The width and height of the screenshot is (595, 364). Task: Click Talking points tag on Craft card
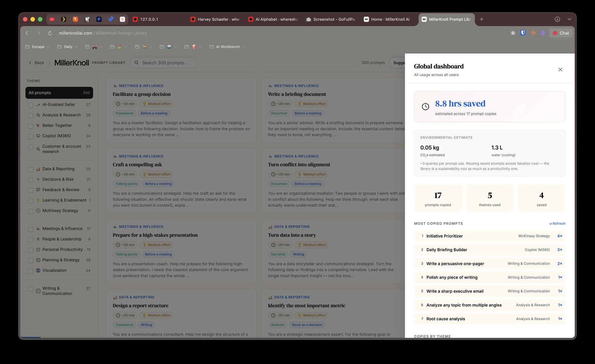click(127, 184)
